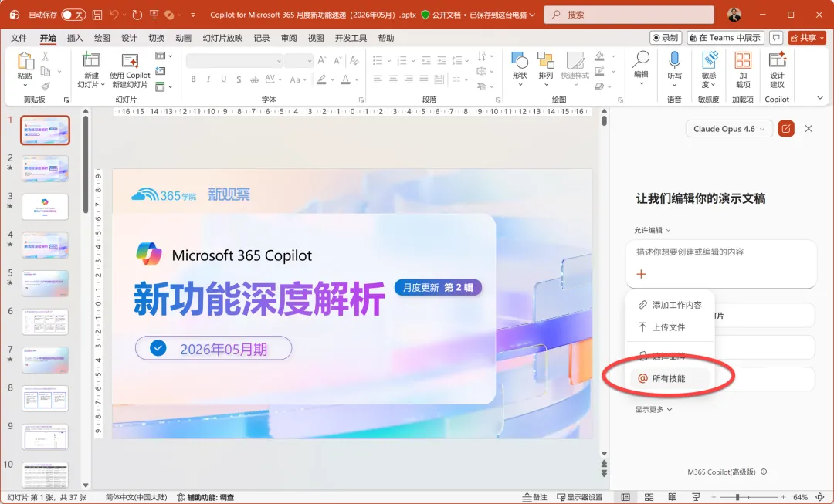The width and height of the screenshot is (834, 504).
Task: Choose upload file from the popup
Action: (670, 327)
